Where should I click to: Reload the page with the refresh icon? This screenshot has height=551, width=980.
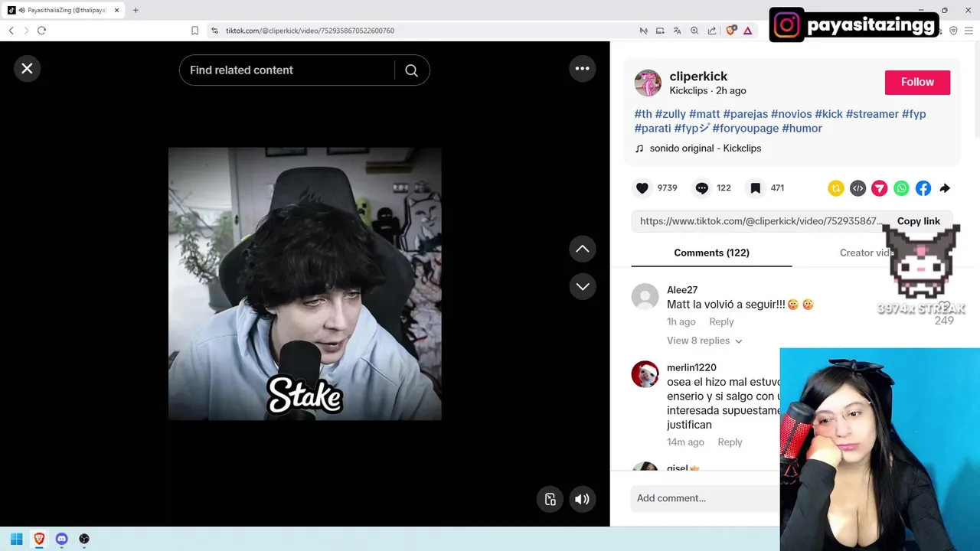coord(41,31)
